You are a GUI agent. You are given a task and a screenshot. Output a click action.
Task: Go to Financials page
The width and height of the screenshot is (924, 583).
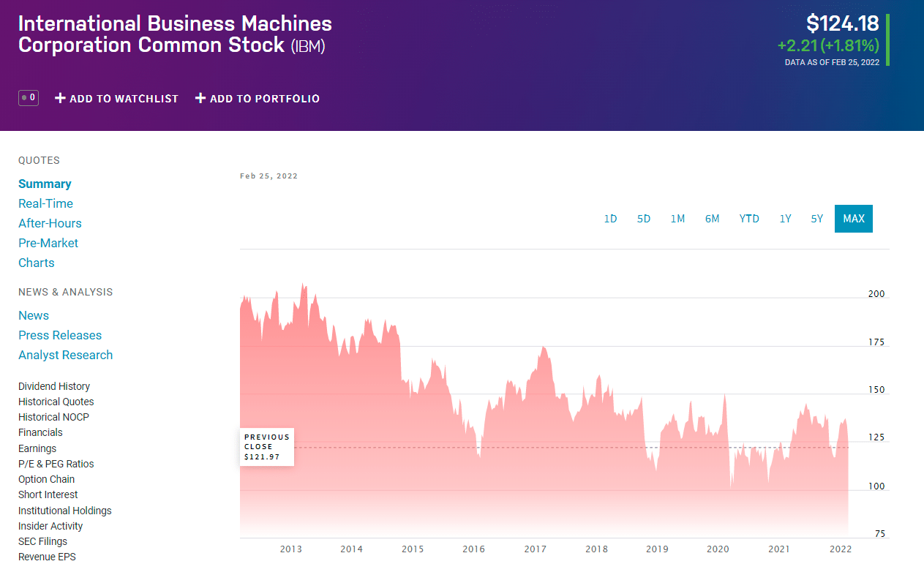click(40, 432)
